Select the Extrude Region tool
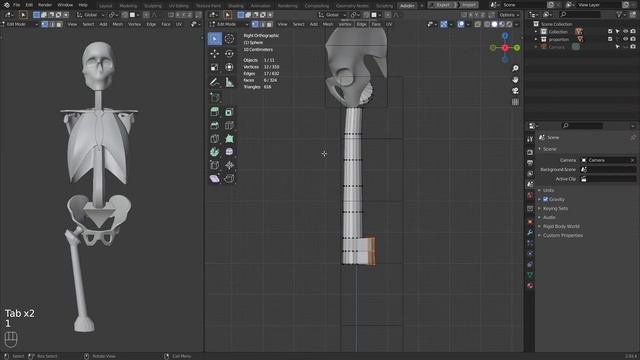This screenshot has height=360, width=640. coord(215,112)
